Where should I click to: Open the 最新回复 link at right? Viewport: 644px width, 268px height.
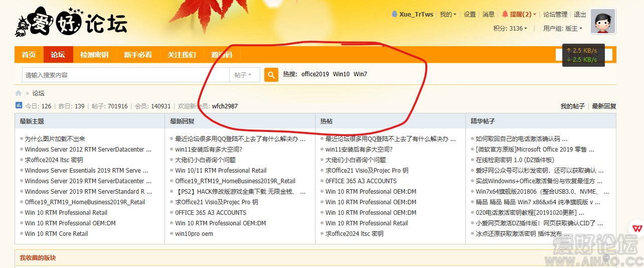[x=604, y=106]
